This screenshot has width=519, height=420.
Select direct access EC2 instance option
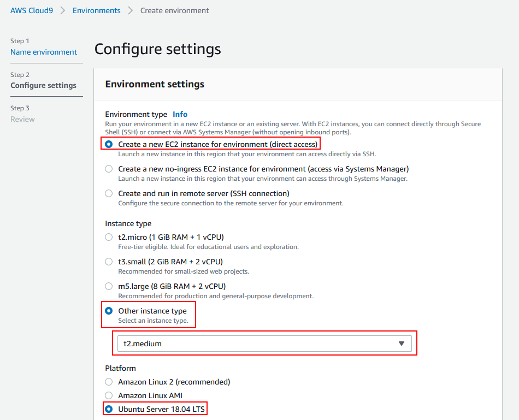(x=109, y=144)
